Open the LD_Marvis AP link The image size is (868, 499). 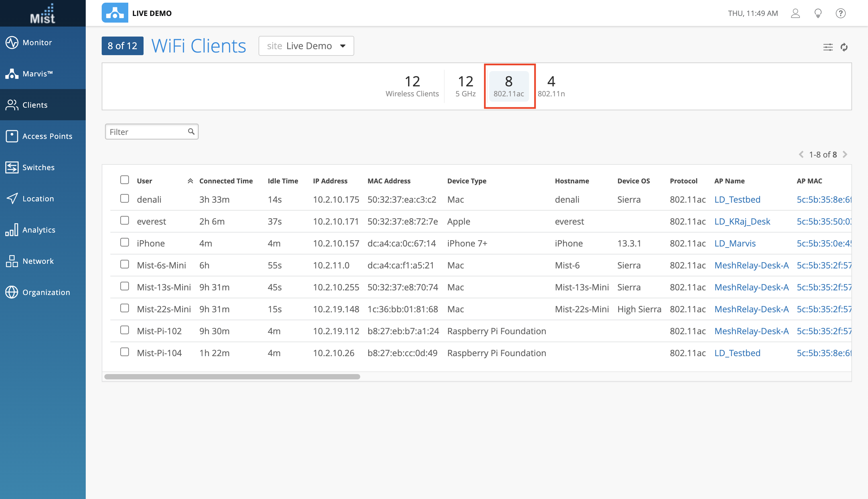pyautogui.click(x=735, y=243)
